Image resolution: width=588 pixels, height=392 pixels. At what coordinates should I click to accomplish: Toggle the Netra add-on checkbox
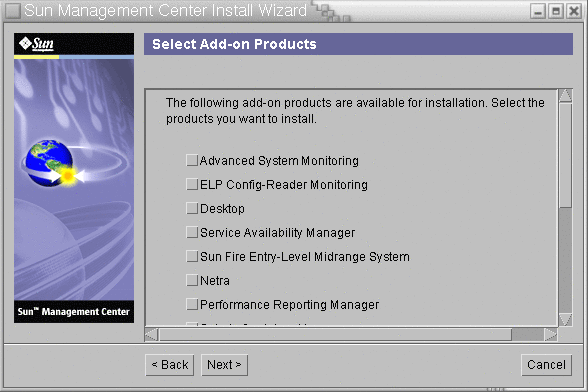(192, 281)
